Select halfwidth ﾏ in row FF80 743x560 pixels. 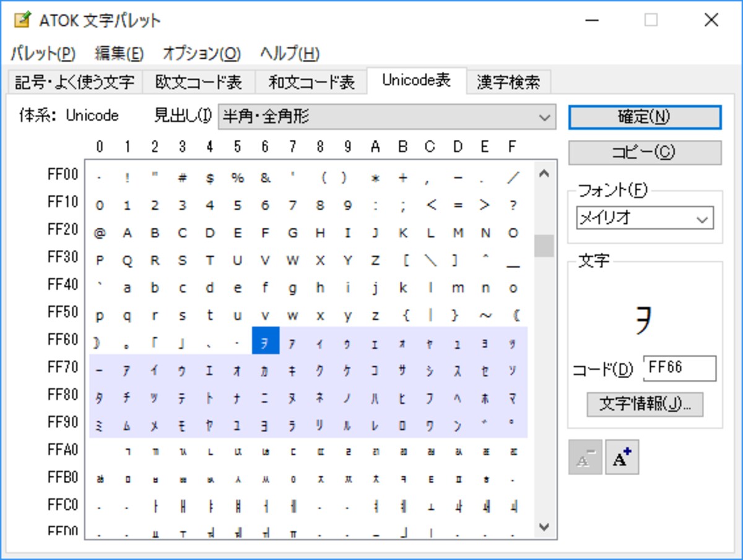(x=513, y=398)
